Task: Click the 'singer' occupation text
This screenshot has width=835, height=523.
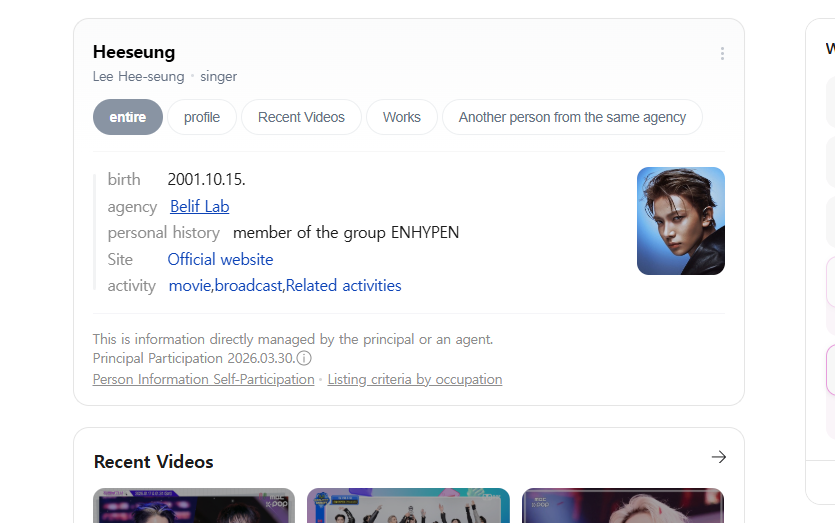Action: pyautogui.click(x=218, y=77)
